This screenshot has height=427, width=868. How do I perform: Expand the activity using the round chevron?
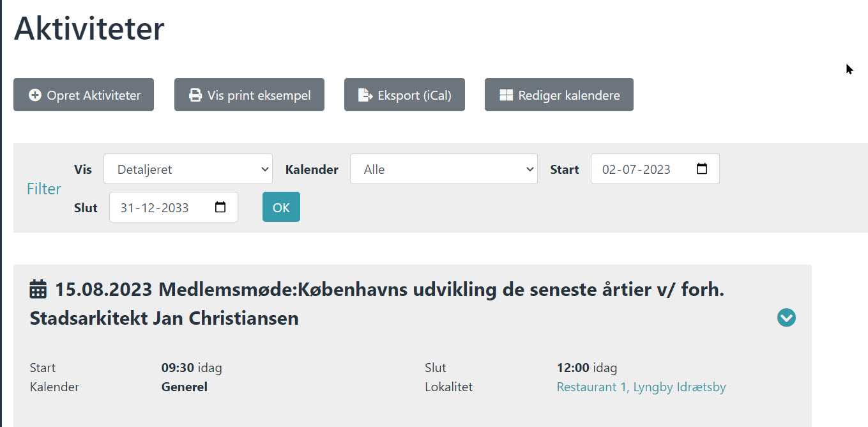[x=786, y=318]
